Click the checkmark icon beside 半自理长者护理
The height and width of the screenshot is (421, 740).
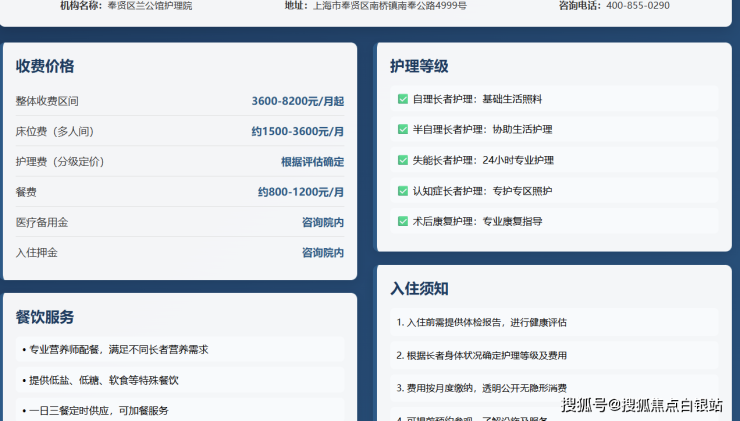pyautogui.click(x=403, y=129)
